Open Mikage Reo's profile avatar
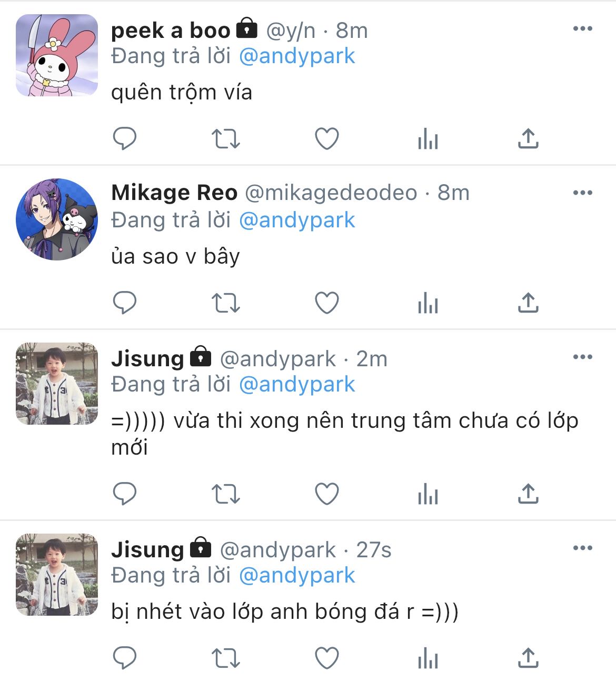This screenshot has width=616, height=682. click(x=57, y=219)
